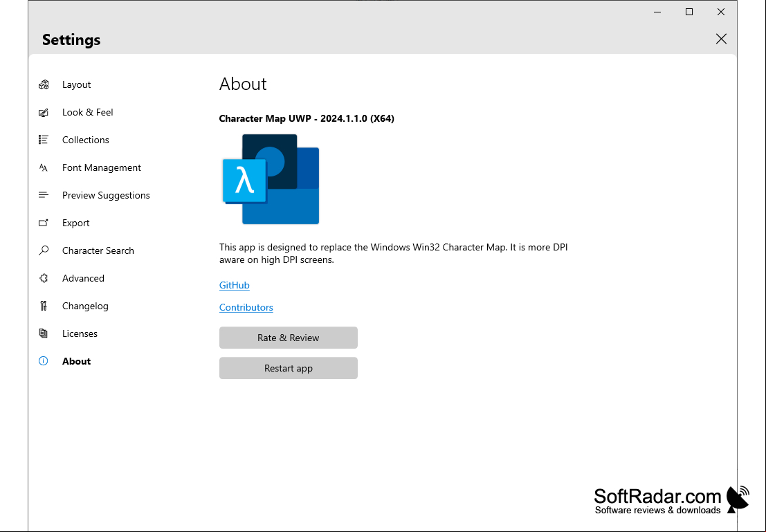The height and width of the screenshot is (532, 766).
Task: Click the Changelog icon
Action: 44,306
